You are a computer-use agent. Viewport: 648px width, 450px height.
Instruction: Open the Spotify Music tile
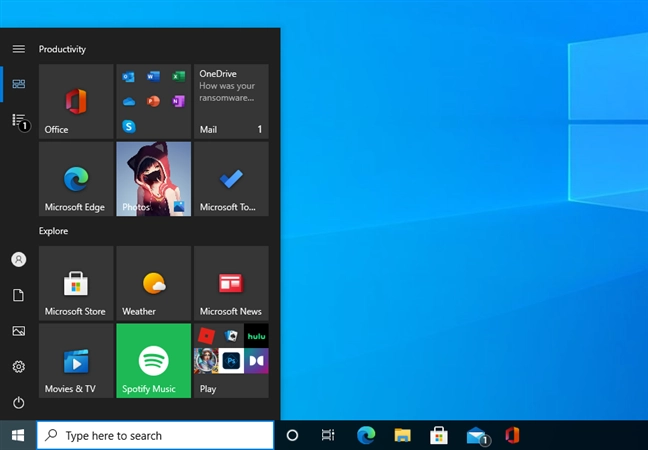[154, 361]
